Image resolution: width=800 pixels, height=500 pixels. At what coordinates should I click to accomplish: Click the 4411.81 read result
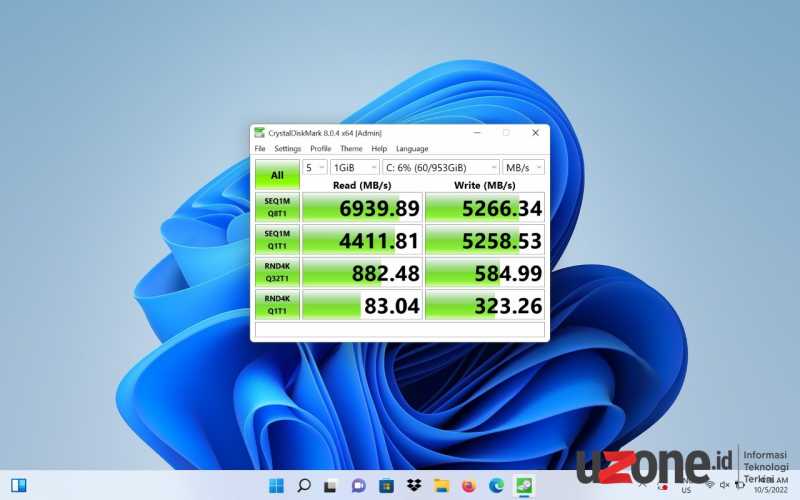(x=362, y=240)
